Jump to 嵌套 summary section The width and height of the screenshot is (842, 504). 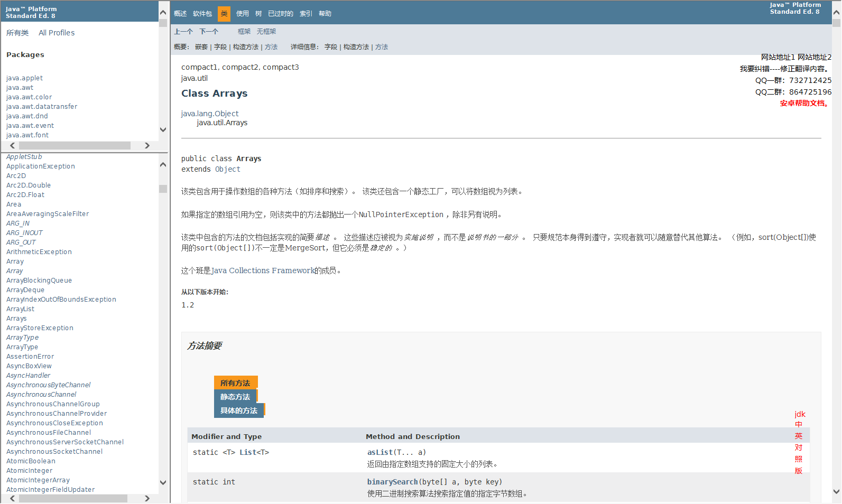tap(201, 47)
